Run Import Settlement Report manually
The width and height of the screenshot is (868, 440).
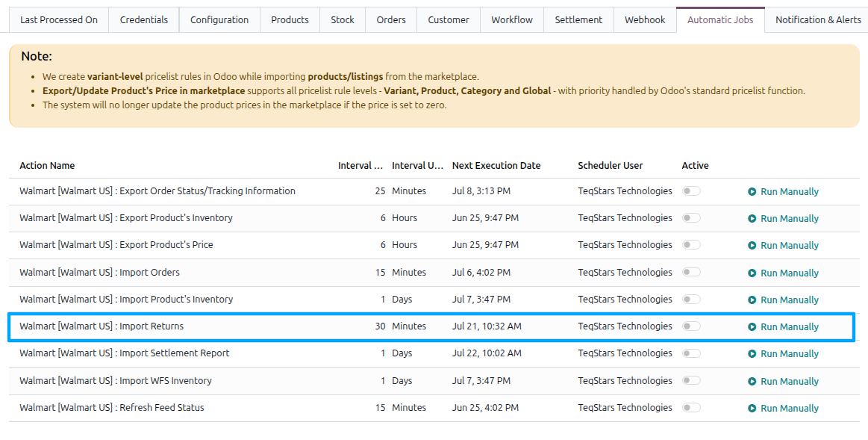[x=784, y=353]
